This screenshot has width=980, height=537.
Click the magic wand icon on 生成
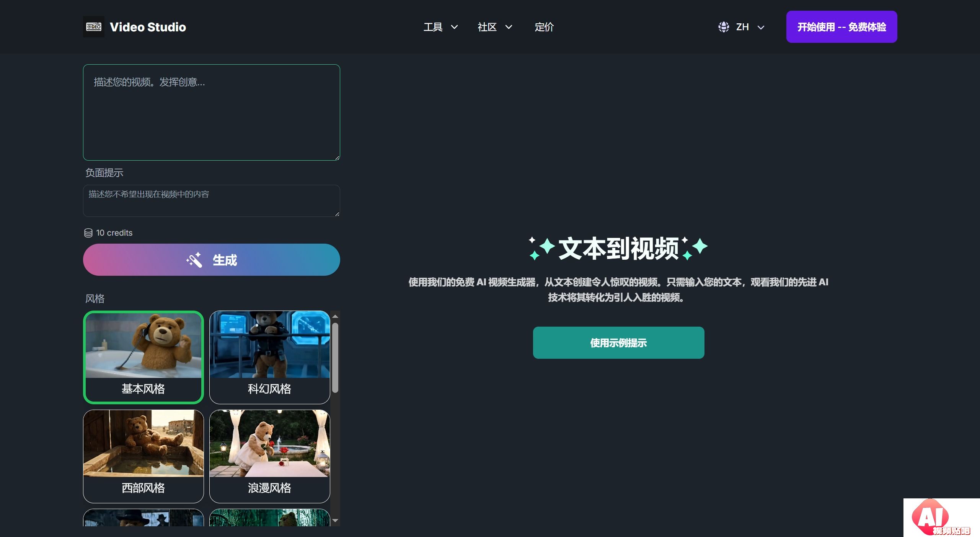pos(194,260)
